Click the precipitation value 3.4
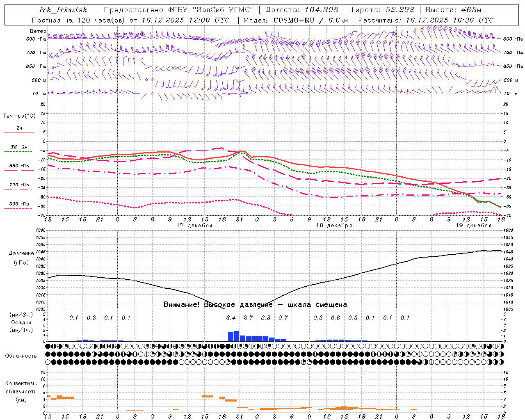Viewport: 525px width, 420px height. [x=231, y=317]
